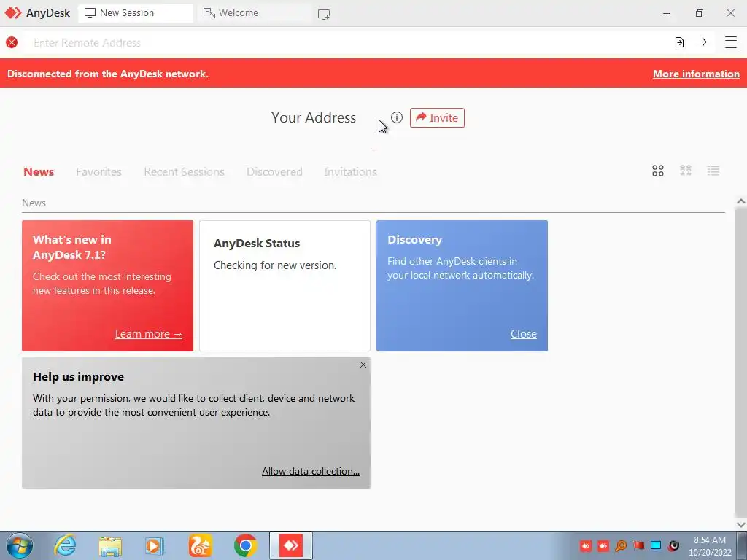747x560 pixels.
Task: Open Windows Explorer from taskbar
Action: click(110, 546)
